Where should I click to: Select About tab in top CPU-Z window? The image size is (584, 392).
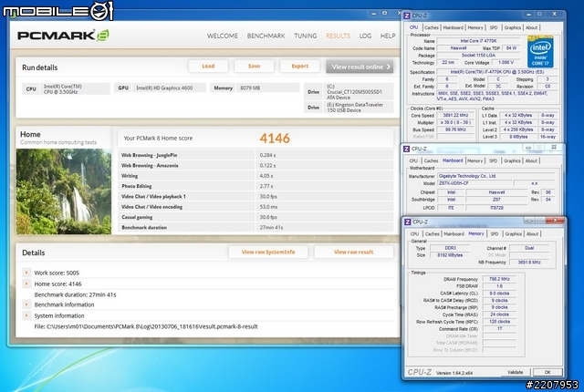(x=531, y=28)
